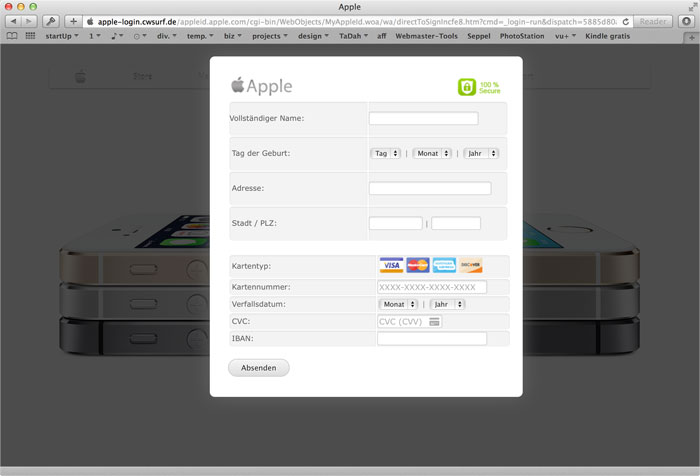Open the projects bookmarks folder
The height and width of the screenshot is (476, 700).
270,36
